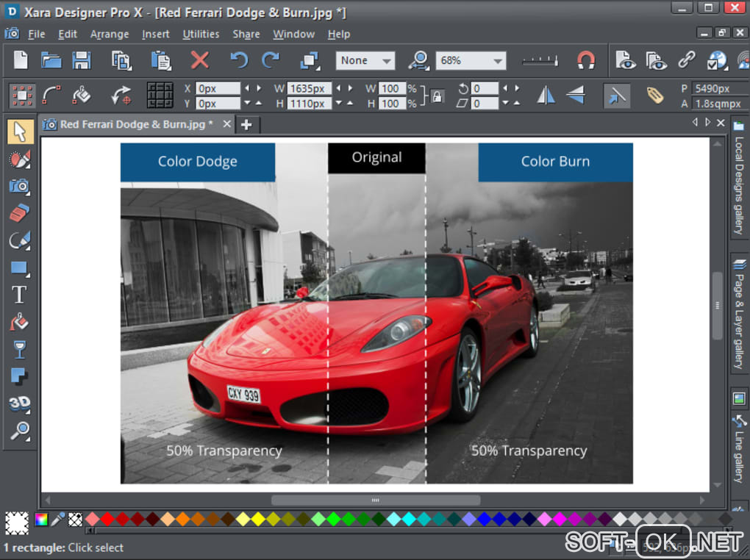This screenshot has height=560, width=750.
Task: Toggle the lock aspect ratio padlock
Action: pos(437,96)
